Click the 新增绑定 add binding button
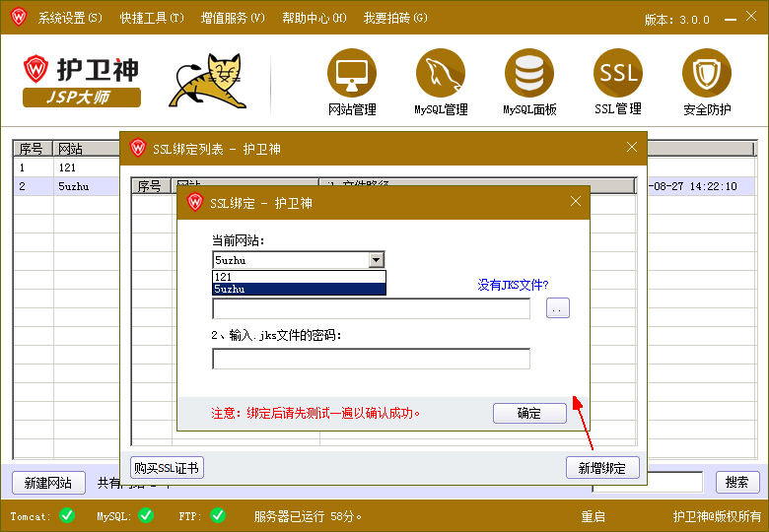 [602, 468]
